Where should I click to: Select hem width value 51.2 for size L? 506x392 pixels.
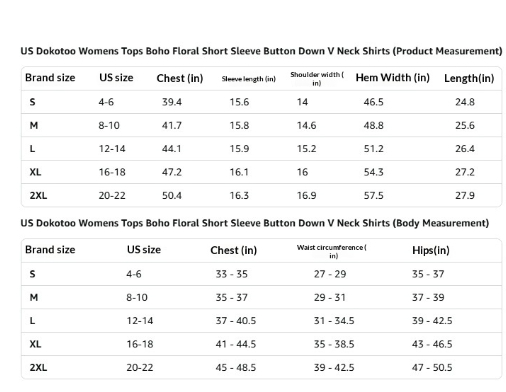pyautogui.click(x=373, y=149)
